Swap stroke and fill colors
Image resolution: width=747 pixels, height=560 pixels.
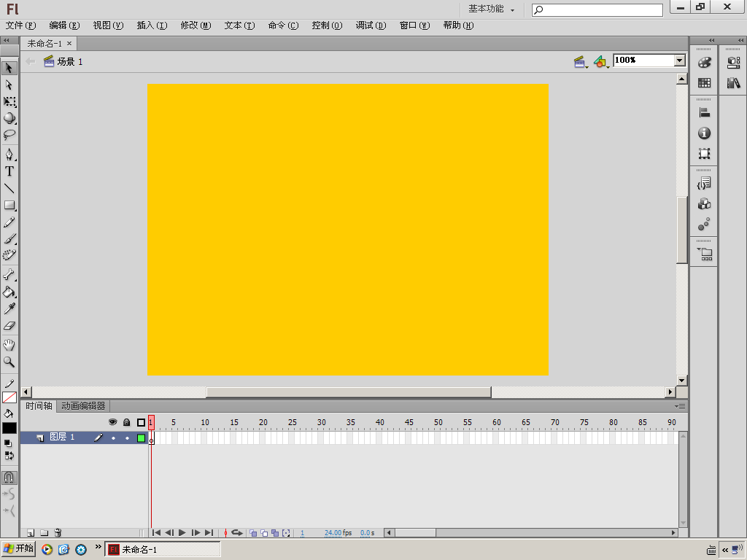point(9,455)
